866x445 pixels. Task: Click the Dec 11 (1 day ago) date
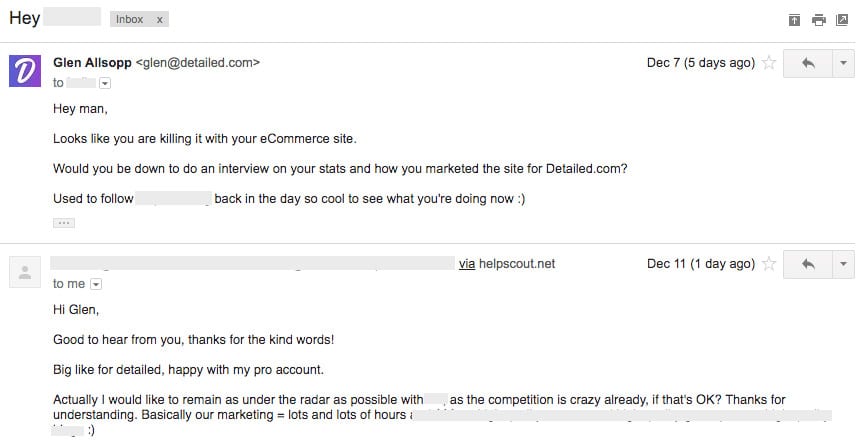[x=701, y=264]
